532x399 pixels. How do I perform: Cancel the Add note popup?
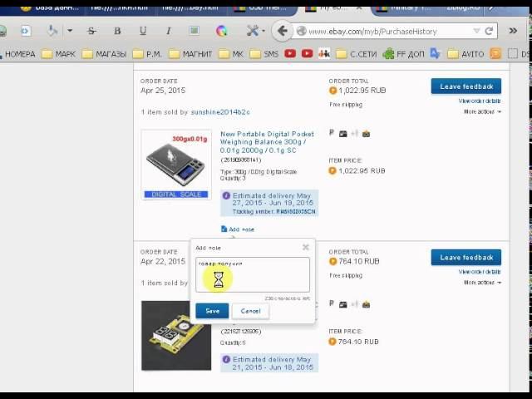[x=250, y=311]
